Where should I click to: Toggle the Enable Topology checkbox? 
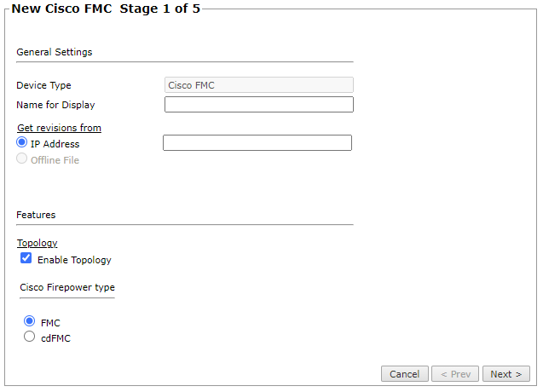pyautogui.click(x=26, y=259)
